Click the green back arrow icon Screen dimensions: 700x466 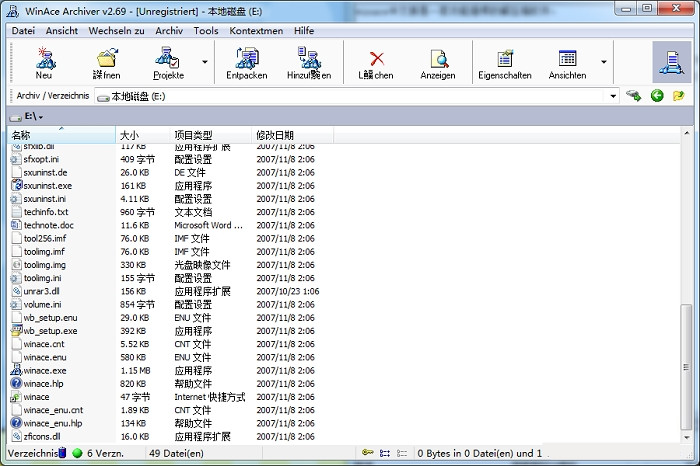(x=657, y=96)
